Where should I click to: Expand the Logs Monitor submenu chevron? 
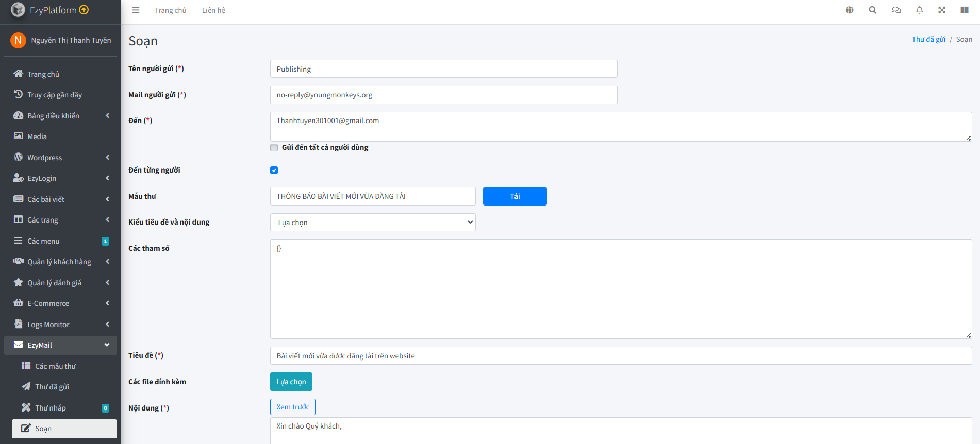click(107, 325)
